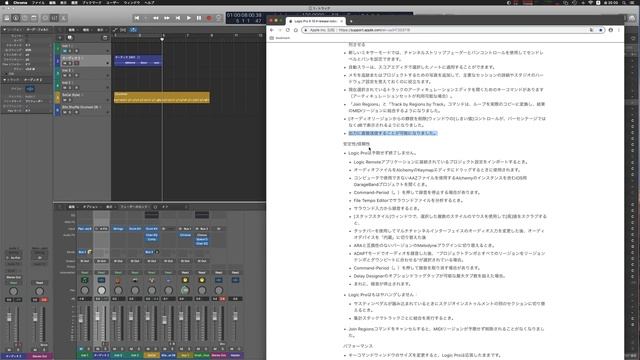This screenshot has height=360, width=640.
Task: Open the ヘルプ menu in the menu bar
Action: (149, 2)
